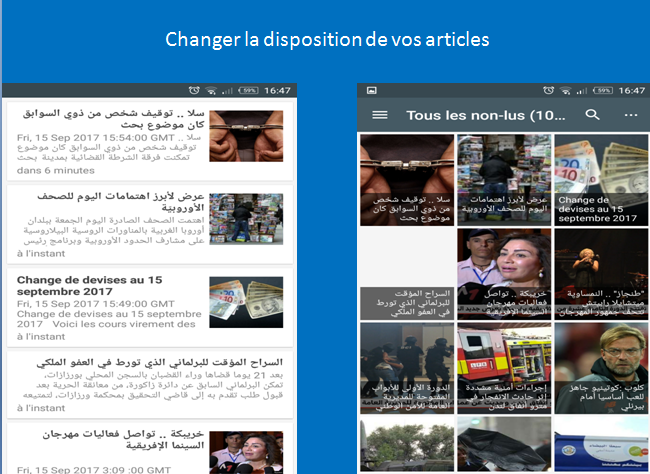Viewport: 650px width, 474px height.
Task: Open blue and white banner grid tile
Action: pos(601,444)
